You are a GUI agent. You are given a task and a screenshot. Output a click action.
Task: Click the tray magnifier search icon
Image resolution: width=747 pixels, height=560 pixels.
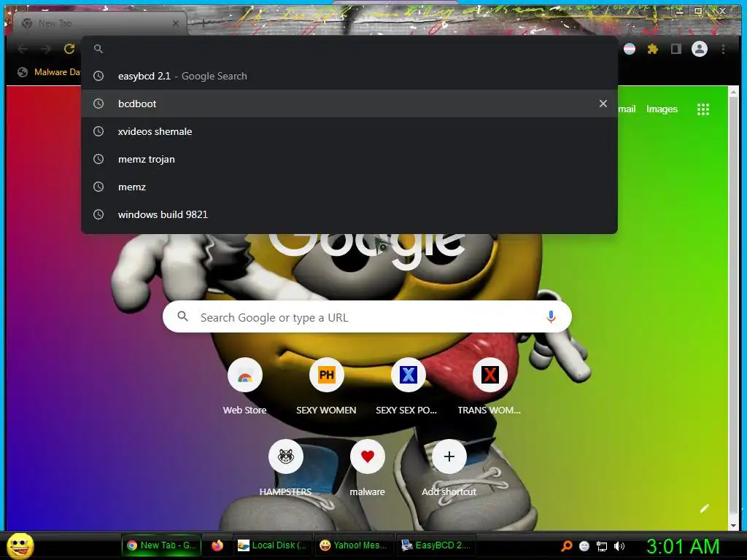(566, 545)
